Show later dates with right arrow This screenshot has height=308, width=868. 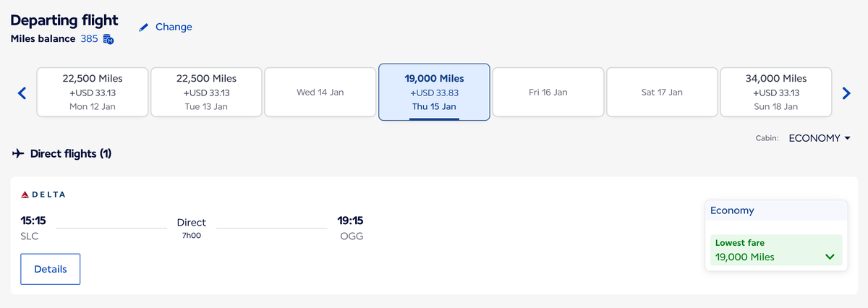[x=846, y=93]
